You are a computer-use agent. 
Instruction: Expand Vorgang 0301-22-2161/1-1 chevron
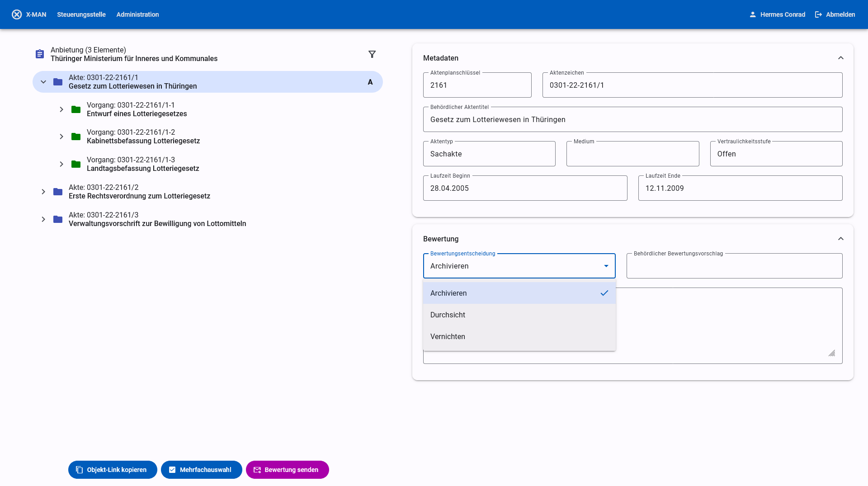pos(61,109)
